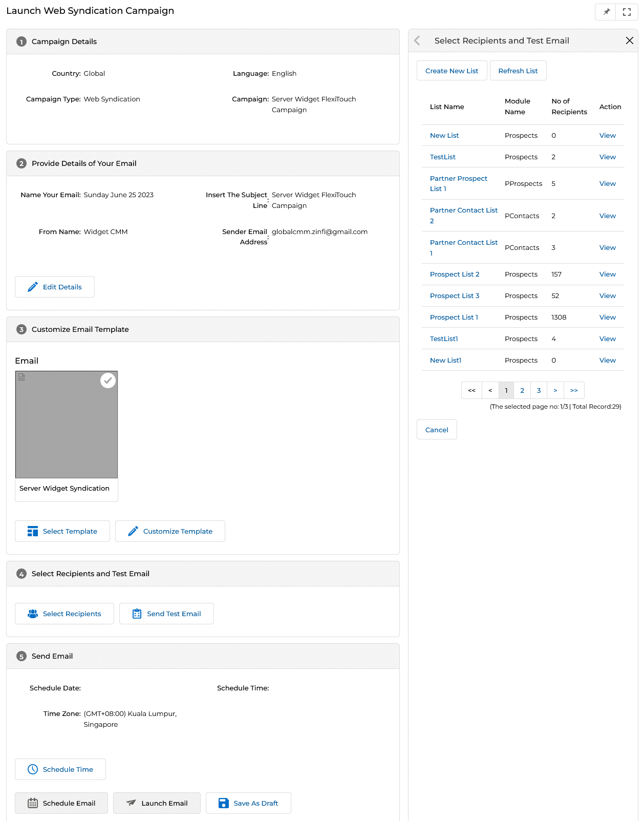View Partner Contact List 2 recipients
This screenshot has width=644, height=821.
(608, 216)
